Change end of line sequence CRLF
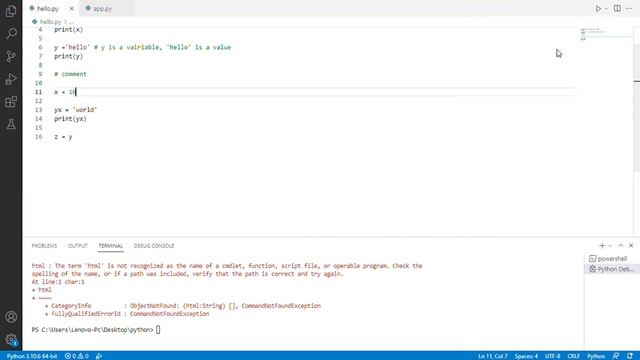640x360 pixels. click(x=573, y=356)
